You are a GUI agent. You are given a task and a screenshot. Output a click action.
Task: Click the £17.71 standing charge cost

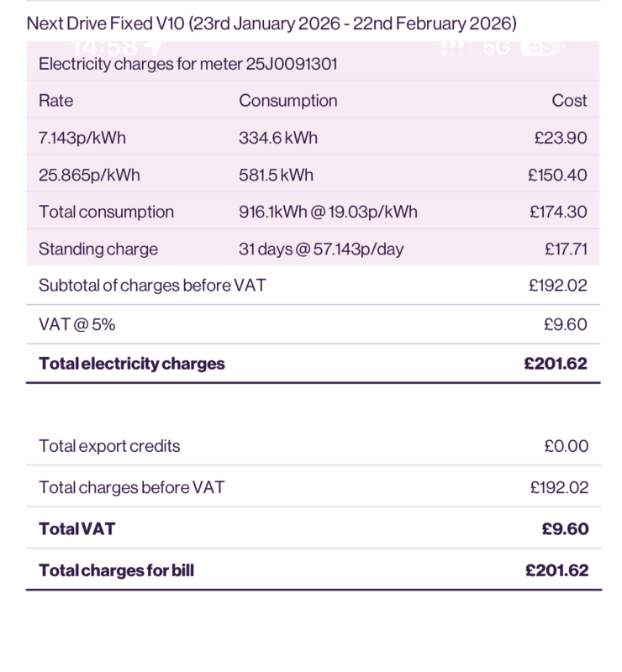566,249
